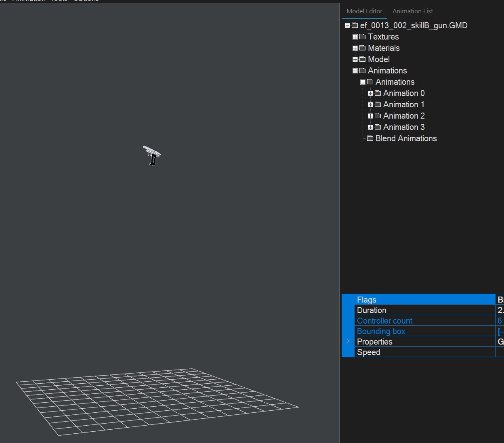The image size is (504, 443).
Task: Click the Materials folder icon
Action: [x=363, y=48]
